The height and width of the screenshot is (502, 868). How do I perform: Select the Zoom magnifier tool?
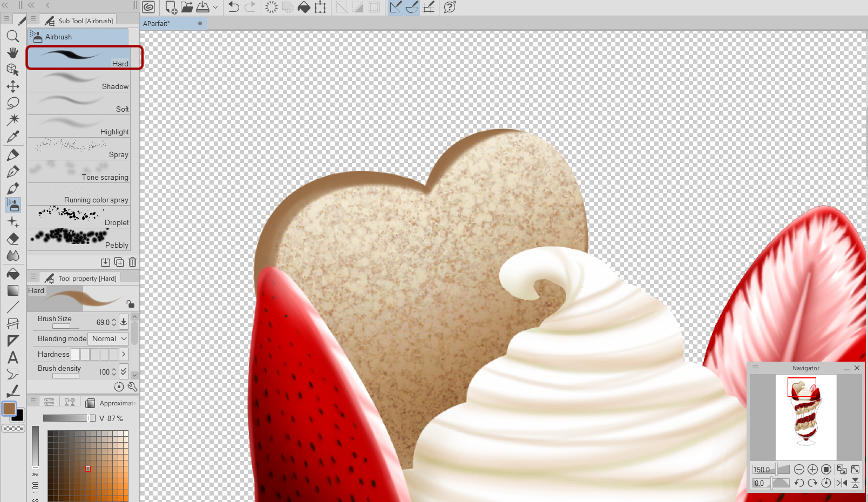13,36
